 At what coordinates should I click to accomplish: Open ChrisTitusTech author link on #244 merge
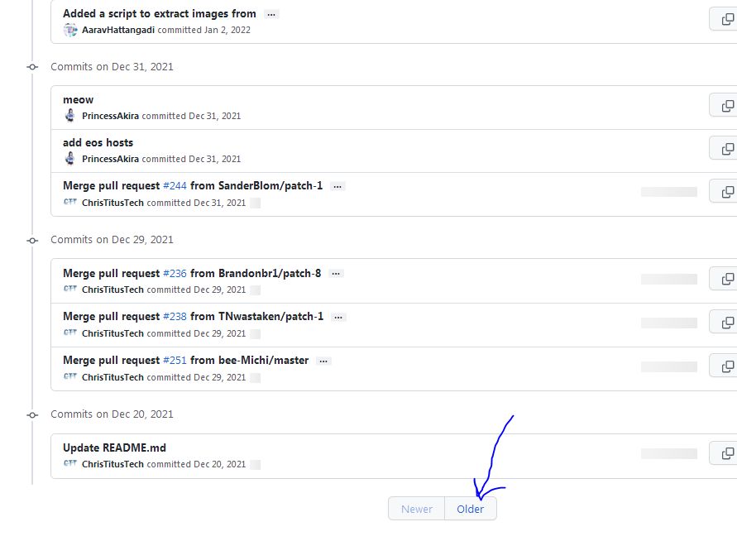(112, 203)
